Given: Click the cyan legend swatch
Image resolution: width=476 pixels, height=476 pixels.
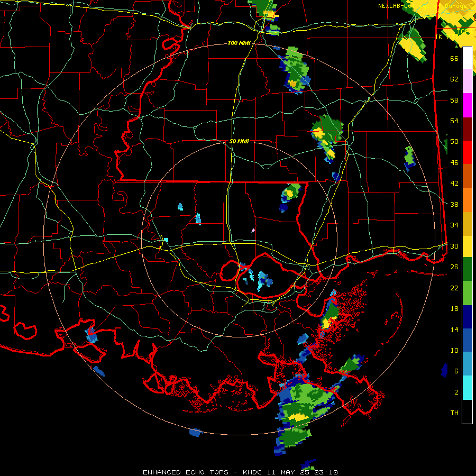Looking at the screenshot, I should [467, 388].
